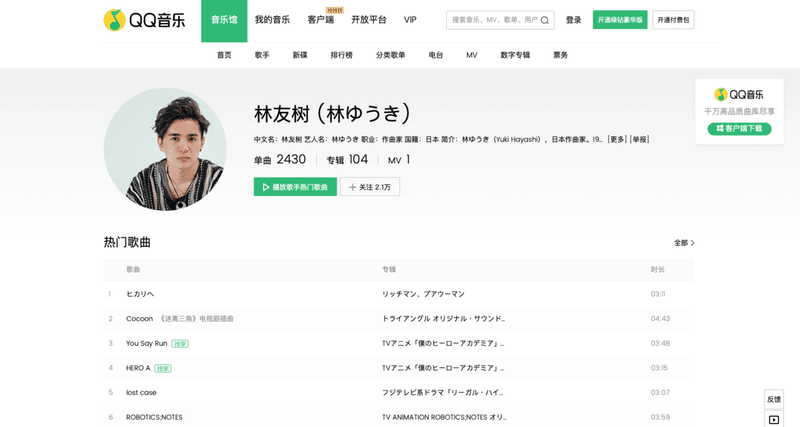The image size is (800, 427).
Task: Click the artist avatar photo
Action: (165, 149)
